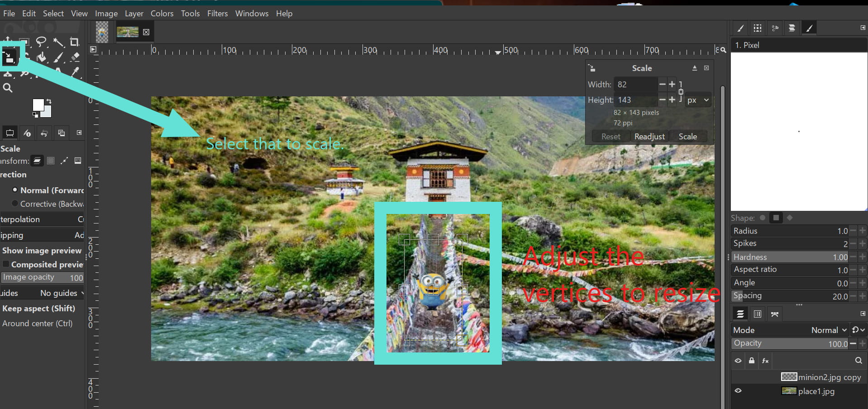Select the diamond brush shape
This screenshot has width=868, height=409.
790,218
